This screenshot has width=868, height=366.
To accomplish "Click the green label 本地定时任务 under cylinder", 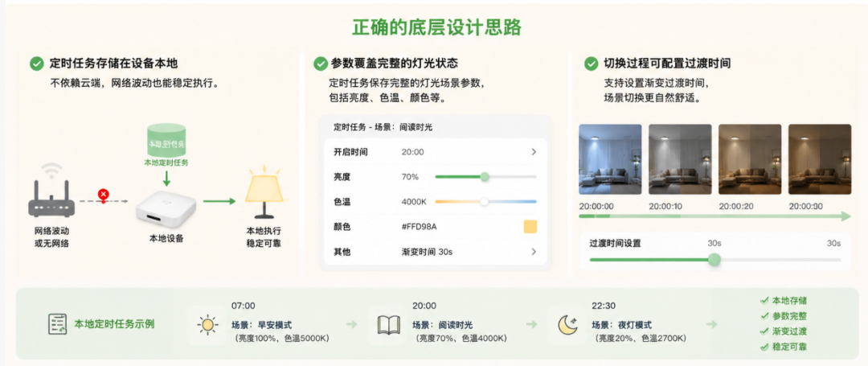I will coord(166,162).
